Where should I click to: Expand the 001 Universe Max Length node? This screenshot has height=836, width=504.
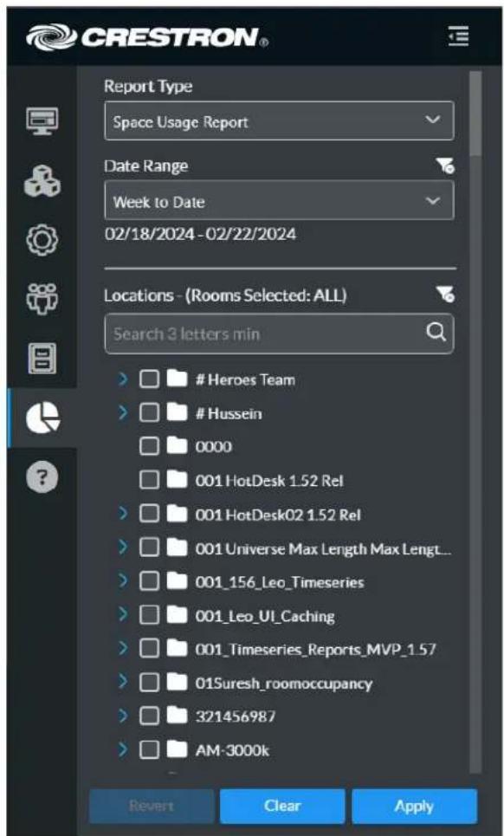tap(124, 548)
